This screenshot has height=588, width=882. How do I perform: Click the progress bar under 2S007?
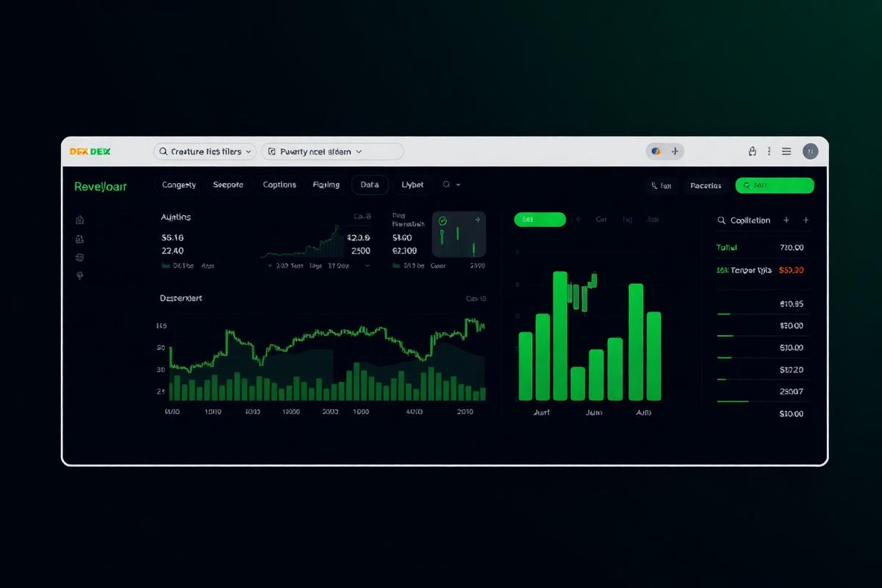point(733,401)
